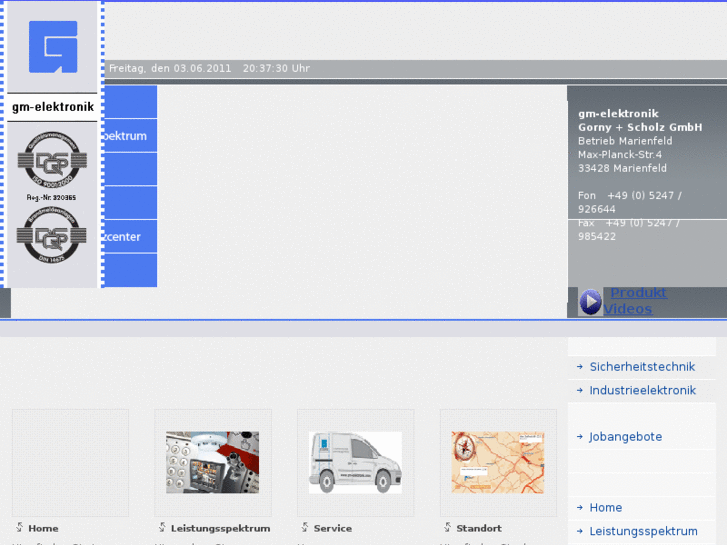Screen dimensions: 727x545
Task: Click the arrow icon beside Industrieelektronik
Action: (580, 391)
